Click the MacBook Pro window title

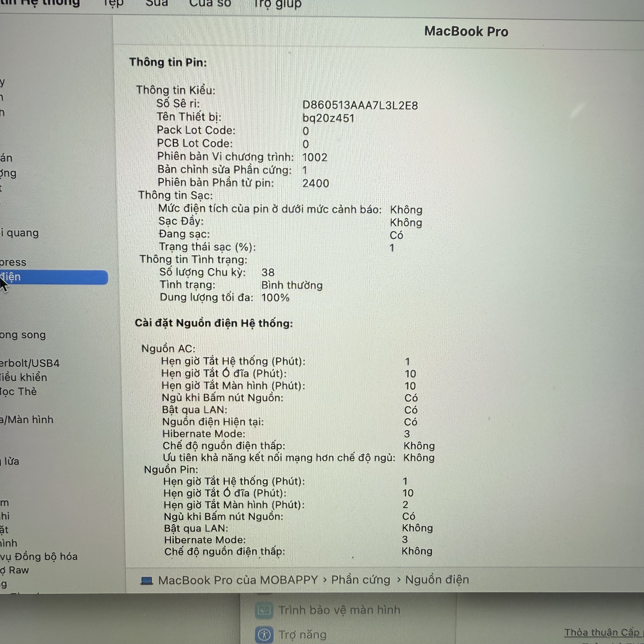pyautogui.click(x=466, y=31)
